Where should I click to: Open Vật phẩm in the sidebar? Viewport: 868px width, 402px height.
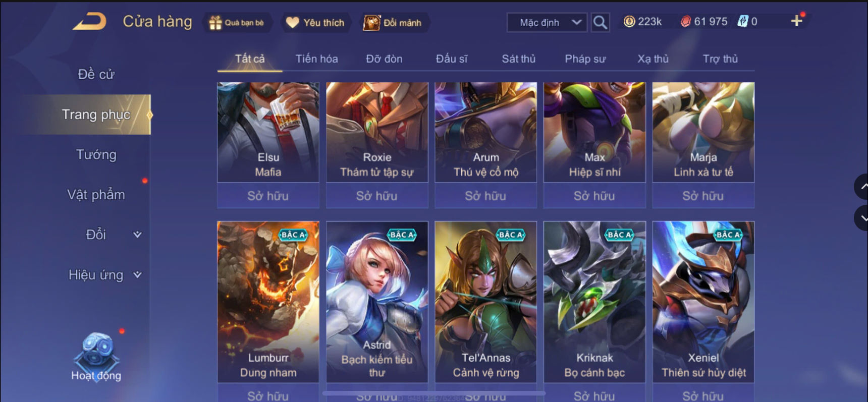click(x=96, y=195)
